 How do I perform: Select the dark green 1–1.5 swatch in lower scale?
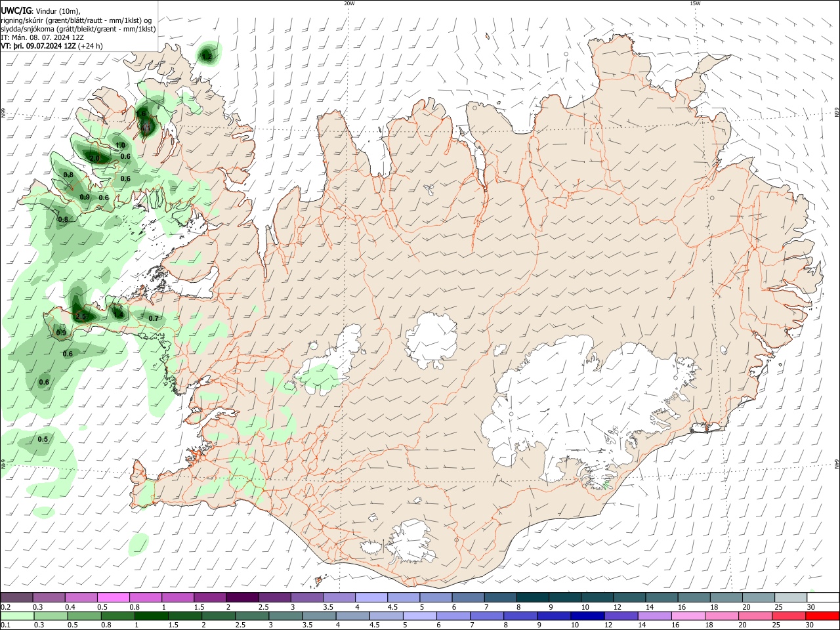click(152, 616)
